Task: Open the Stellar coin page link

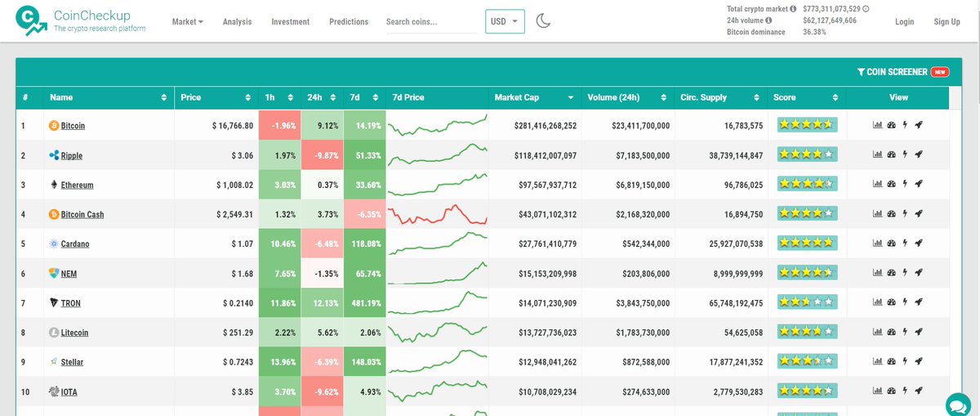Action: [72, 362]
